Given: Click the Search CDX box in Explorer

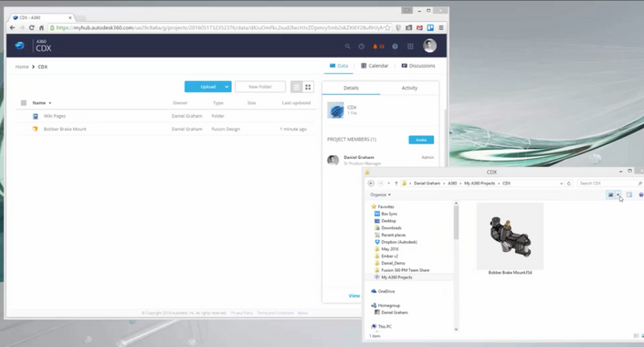Looking at the screenshot, I should coord(609,184).
